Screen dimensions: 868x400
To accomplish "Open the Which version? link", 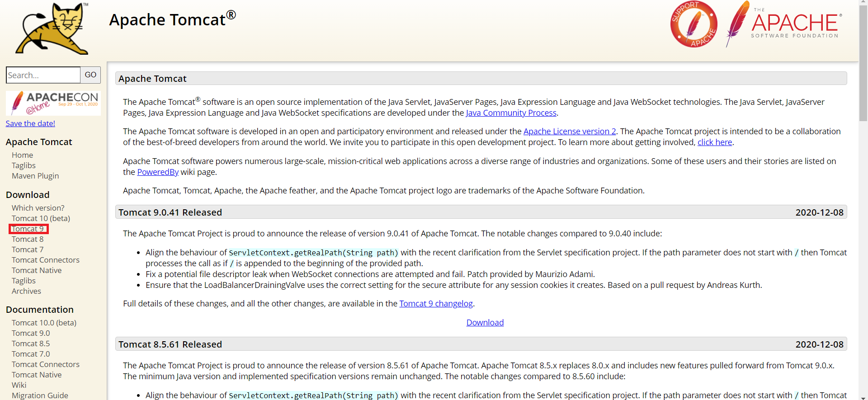I will (38, 208).
